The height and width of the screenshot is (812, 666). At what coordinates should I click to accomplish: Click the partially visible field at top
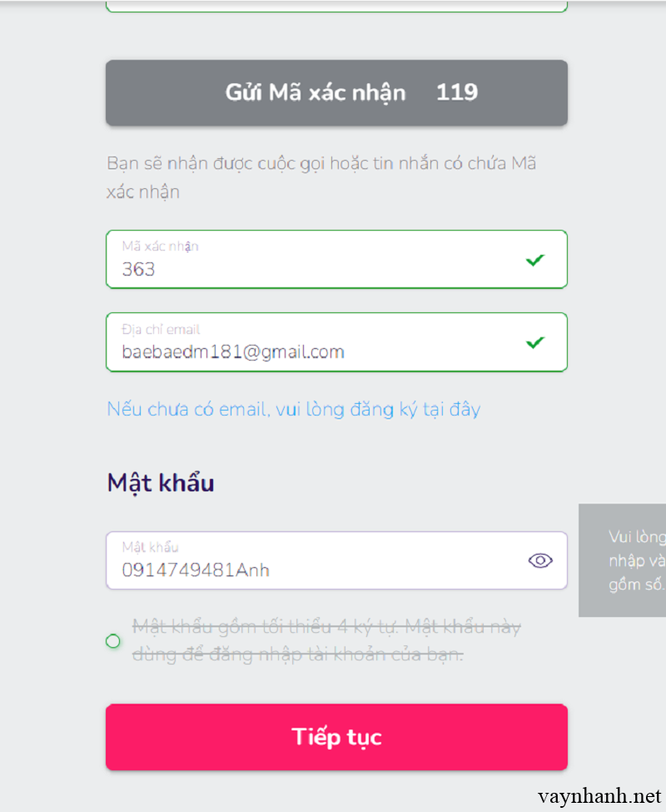[x=336, y=6]
